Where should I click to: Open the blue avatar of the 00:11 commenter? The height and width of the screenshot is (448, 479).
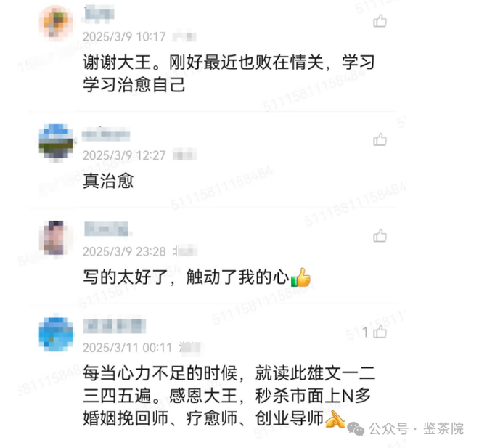tap(56, 334)
